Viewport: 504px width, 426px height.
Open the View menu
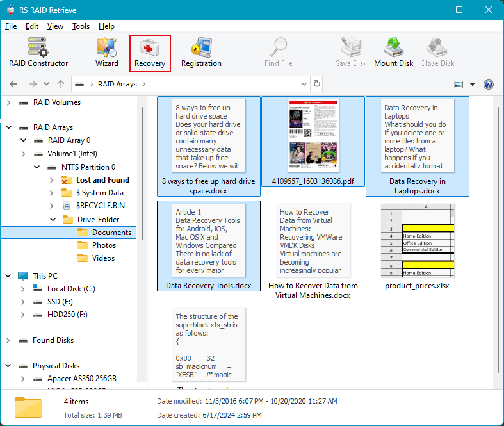coord(55,26)
